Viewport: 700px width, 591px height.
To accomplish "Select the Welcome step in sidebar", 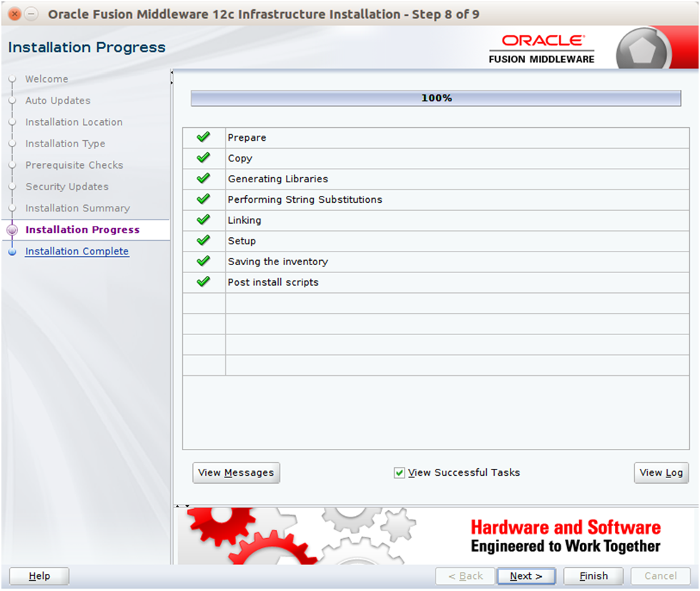I will (x=47, y=79).
